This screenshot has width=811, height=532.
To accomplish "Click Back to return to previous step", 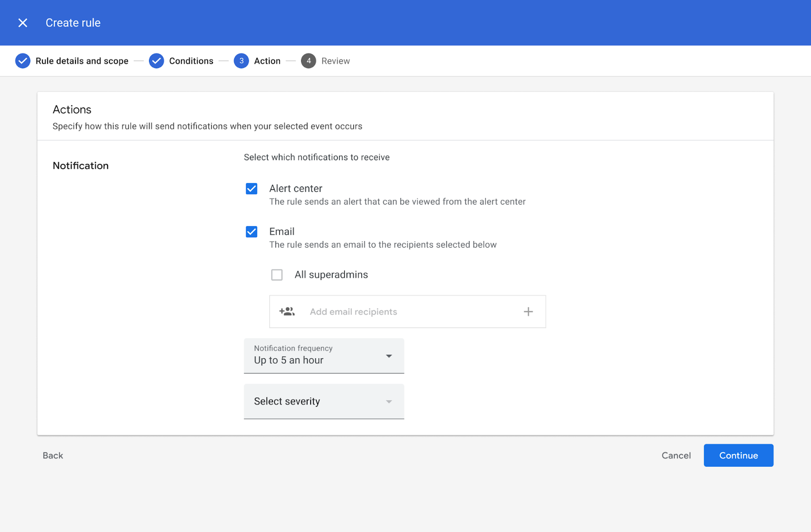I will coord(52,455).
